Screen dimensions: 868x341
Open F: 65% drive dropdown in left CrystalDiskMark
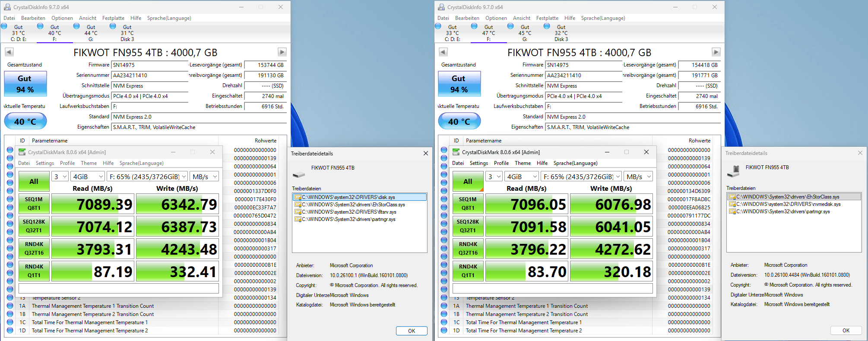point(147,177)
